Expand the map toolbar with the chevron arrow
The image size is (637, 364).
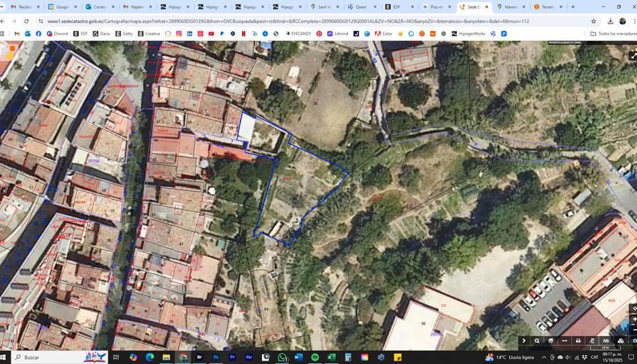tap(524, 341)
